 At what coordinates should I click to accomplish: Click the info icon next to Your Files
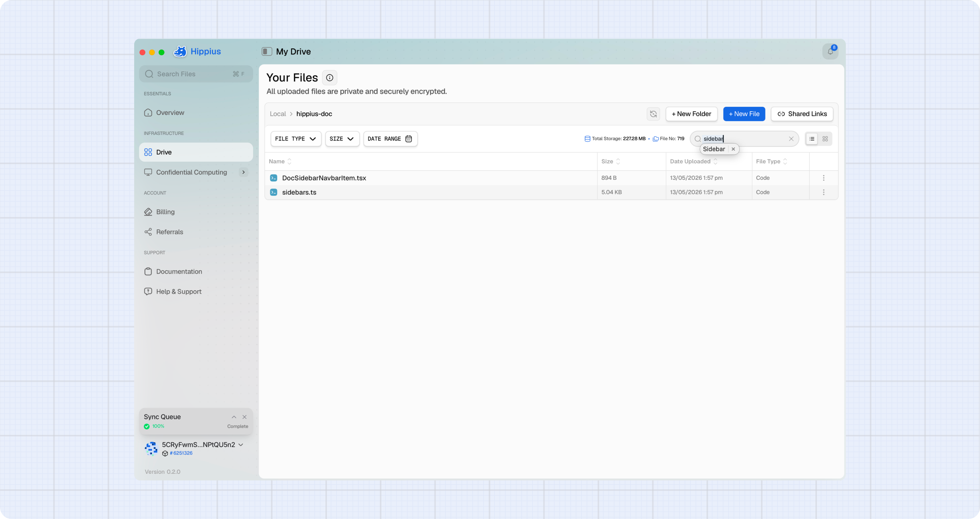tap(330, 77)
